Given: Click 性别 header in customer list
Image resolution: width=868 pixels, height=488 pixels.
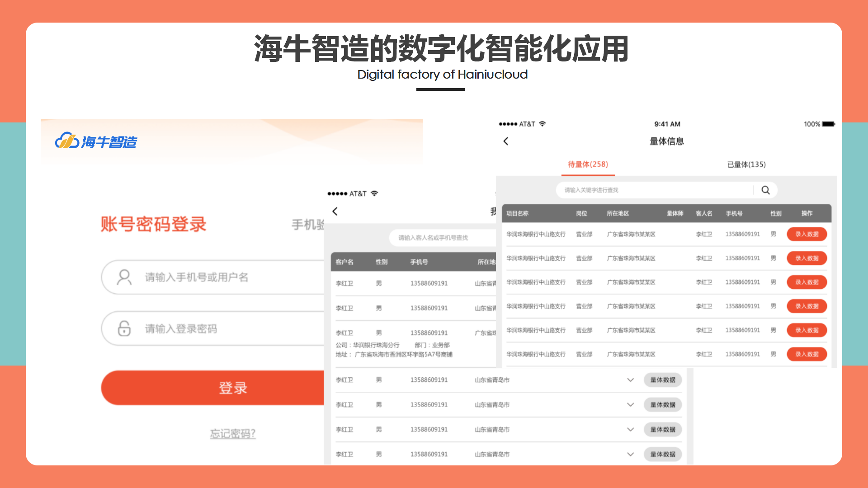Looking at the screenshot, I should pyautogui.click(x=382, y=262).
